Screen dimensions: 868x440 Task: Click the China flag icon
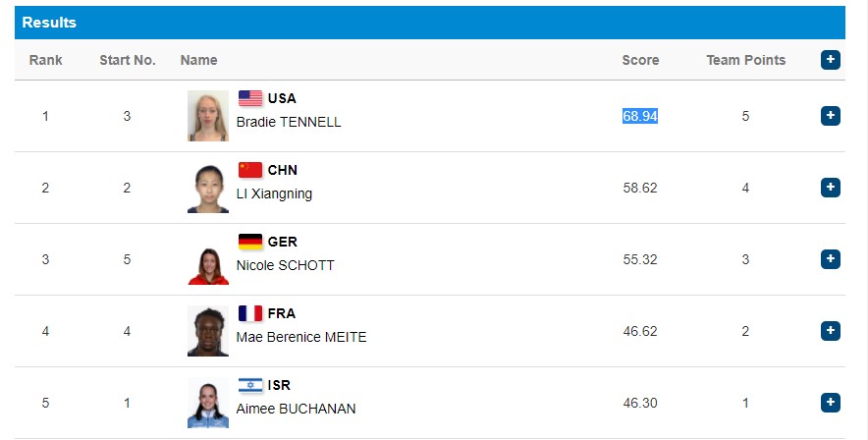tap(250, 170)
